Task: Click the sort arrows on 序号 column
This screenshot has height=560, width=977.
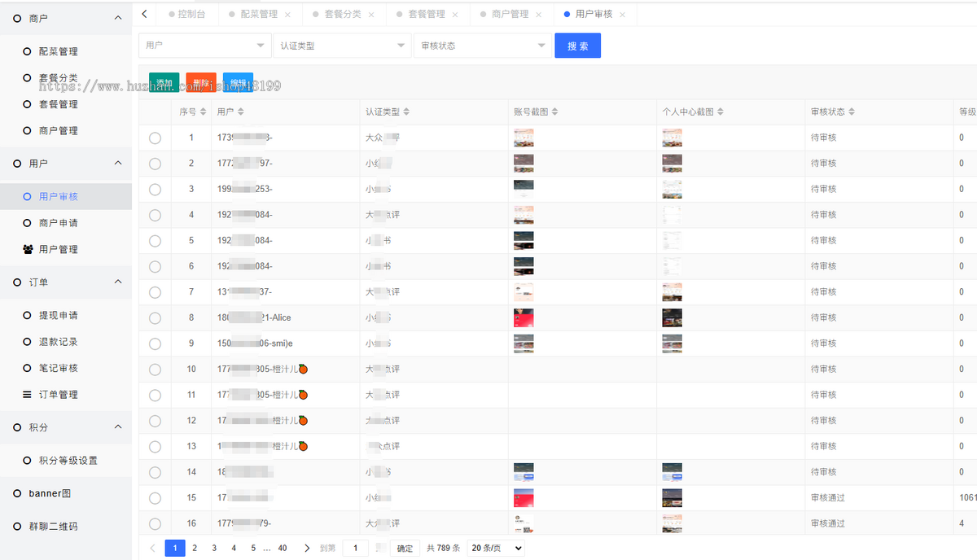Action: point(203,112)
